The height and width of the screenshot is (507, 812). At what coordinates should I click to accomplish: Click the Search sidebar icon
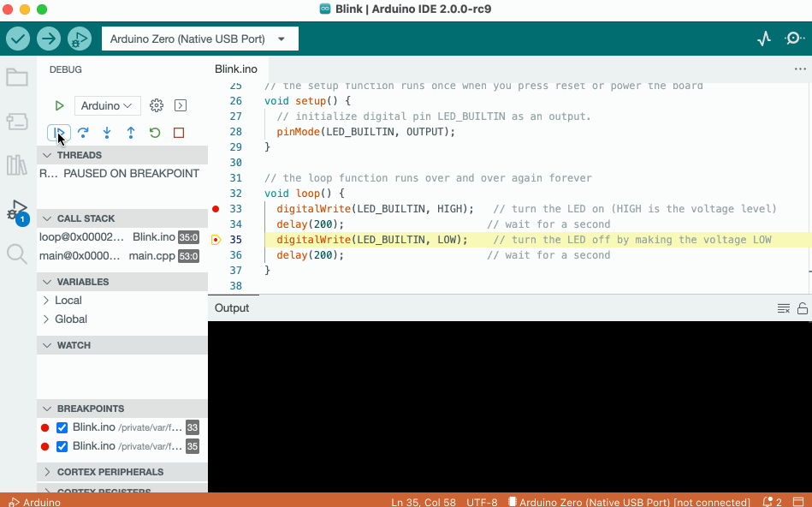[x=17, y=254]
